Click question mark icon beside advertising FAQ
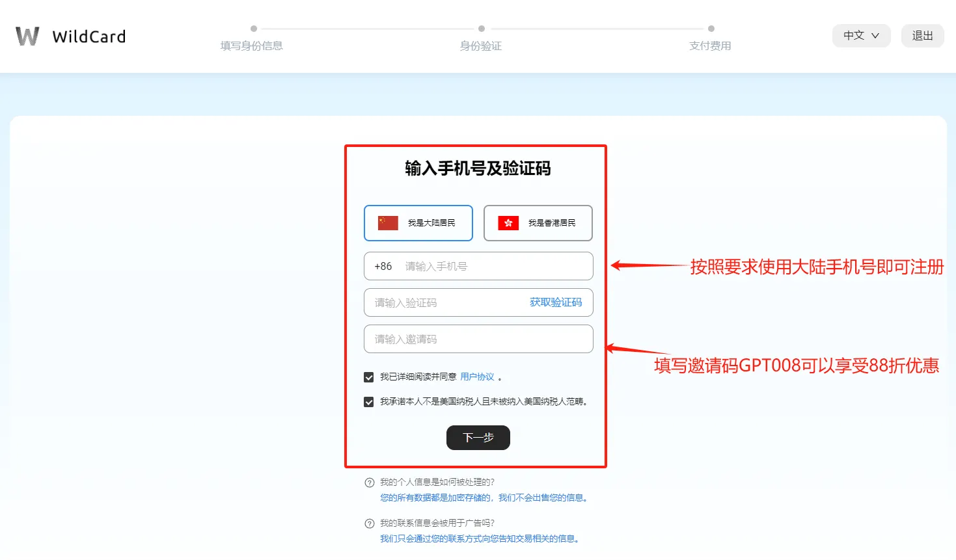 (370, 524)
